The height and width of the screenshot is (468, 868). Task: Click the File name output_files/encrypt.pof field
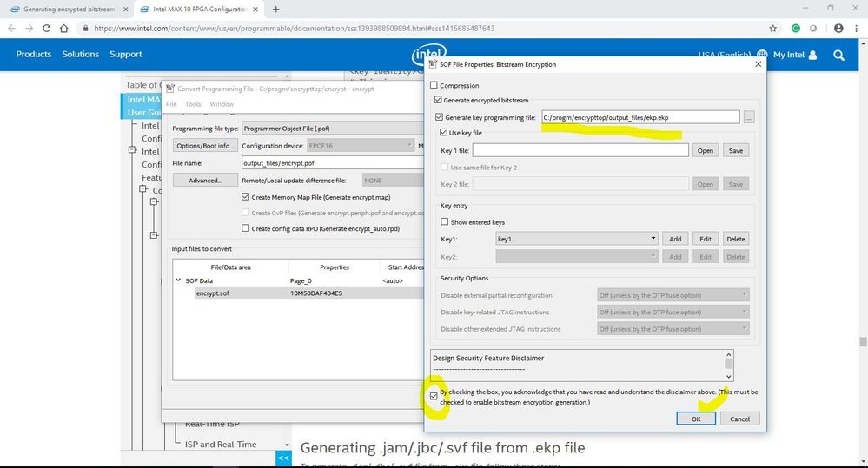[x=333, y=163]
